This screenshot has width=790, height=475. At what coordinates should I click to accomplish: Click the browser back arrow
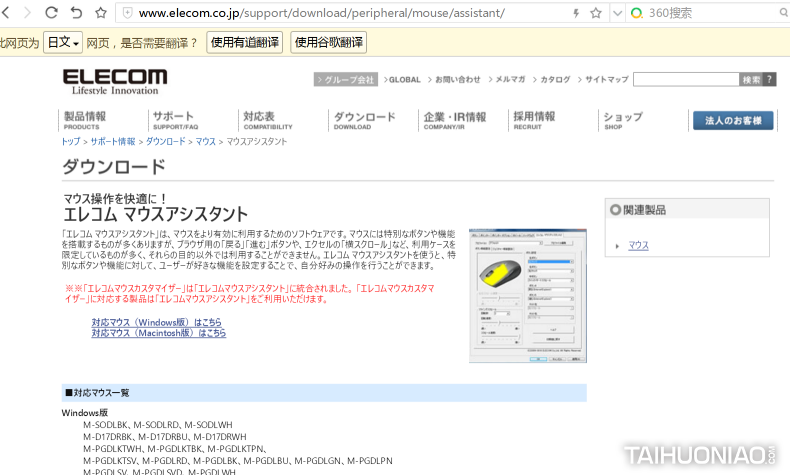pos(5,13)
